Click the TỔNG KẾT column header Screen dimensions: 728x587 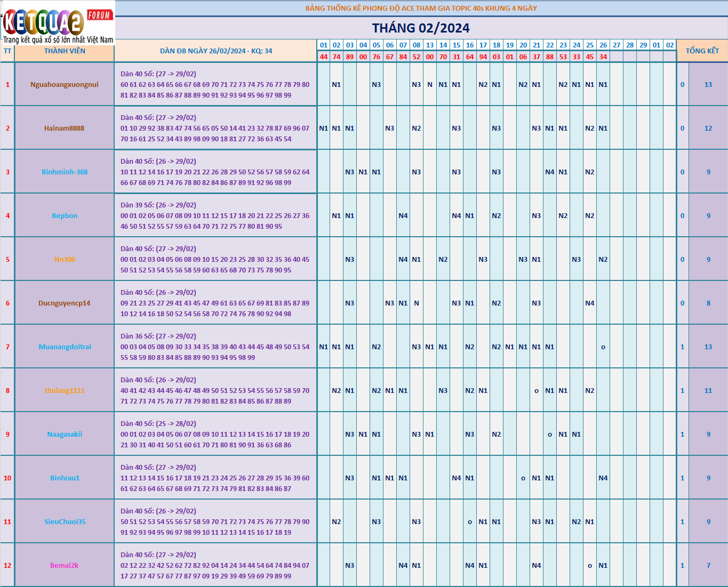point(702,51)
